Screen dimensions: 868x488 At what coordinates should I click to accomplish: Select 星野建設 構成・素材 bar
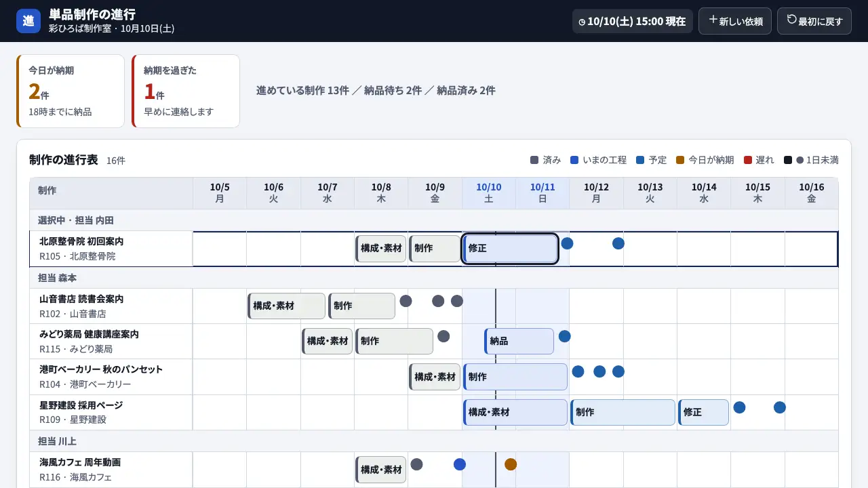515,412
